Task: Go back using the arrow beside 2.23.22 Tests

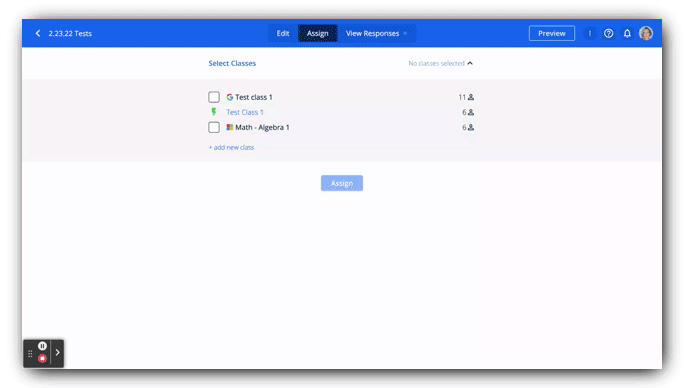Action: tap(38, 33)
